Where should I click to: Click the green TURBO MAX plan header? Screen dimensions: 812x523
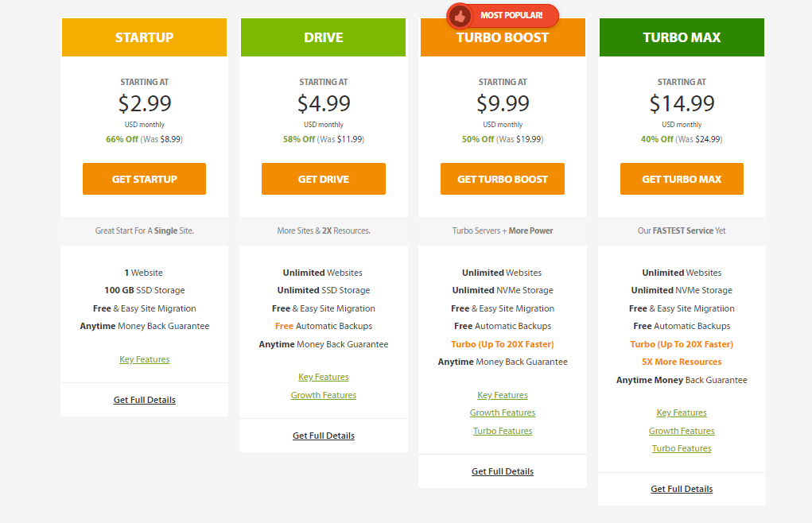pos(682,37)
